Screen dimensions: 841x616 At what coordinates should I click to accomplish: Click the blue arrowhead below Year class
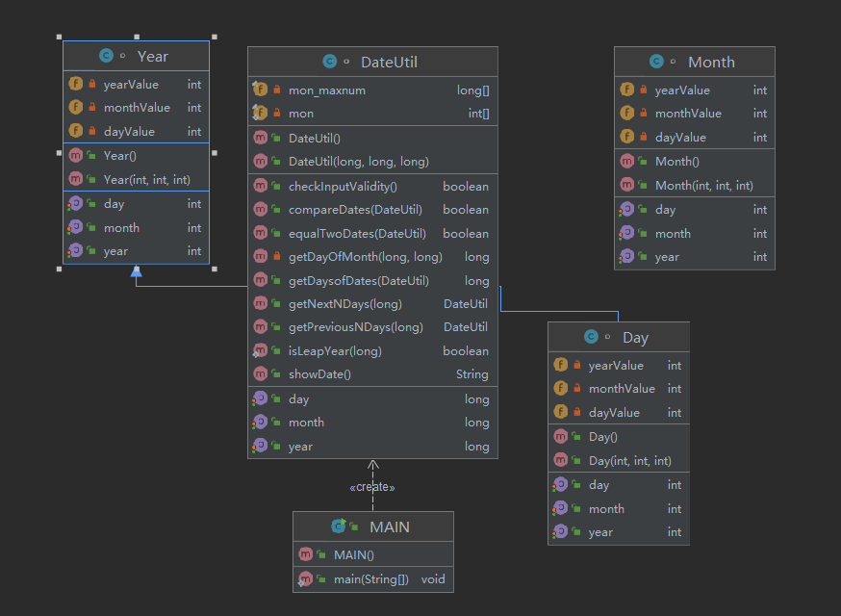(137, 271)
